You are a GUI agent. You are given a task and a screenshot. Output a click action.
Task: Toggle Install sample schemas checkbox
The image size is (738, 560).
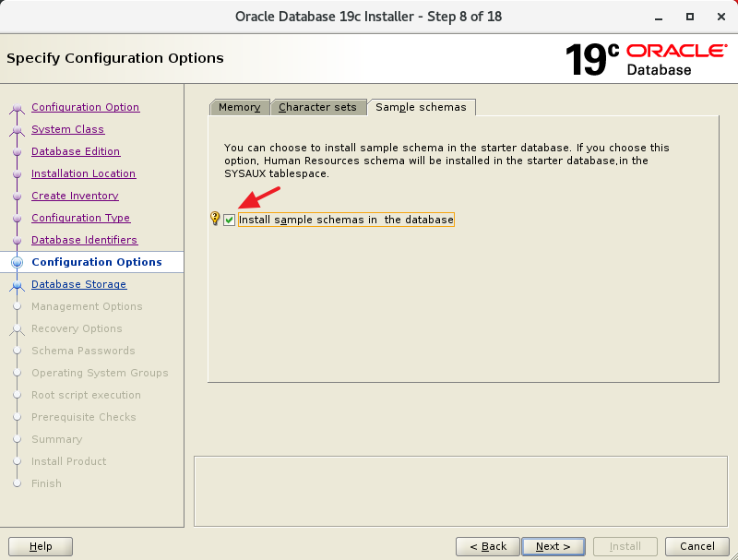pyautogui.click(x=229, y=220)
